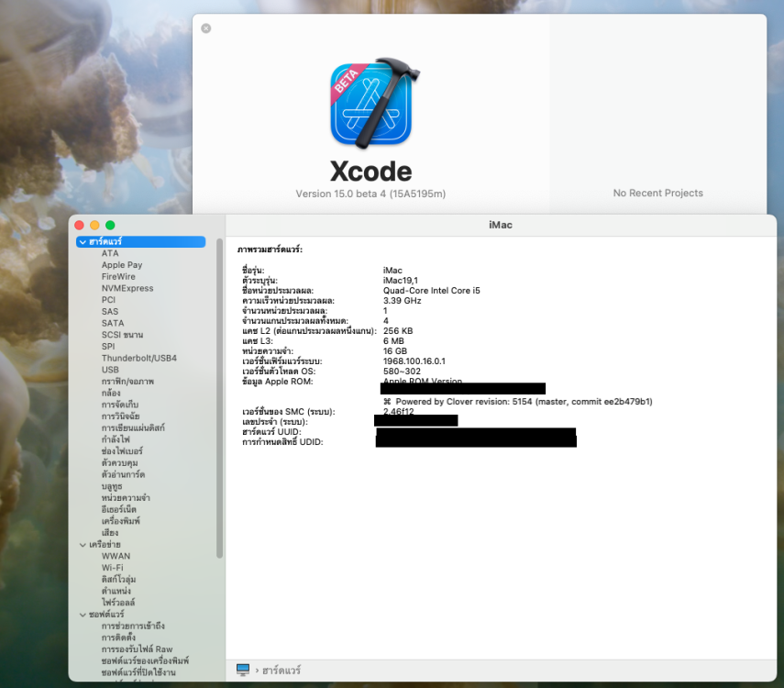
Task: Collapse the เครือข่าย section in sidebar
Action: click(83, 544)
